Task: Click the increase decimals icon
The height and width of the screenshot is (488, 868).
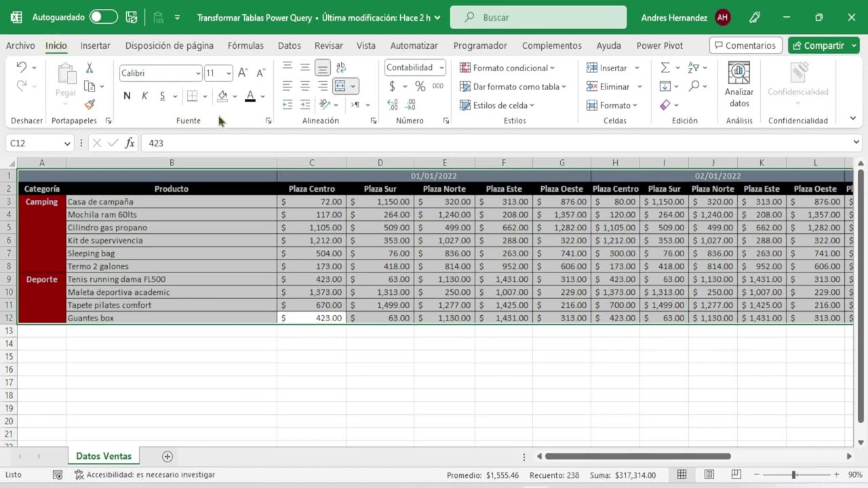Action: (393, 104)
